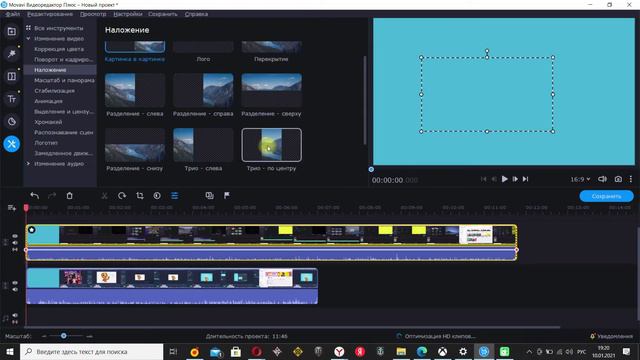Expand the "Изменение аудио" section
This screenshot has width=640, height=360.
tap(28, 164)
